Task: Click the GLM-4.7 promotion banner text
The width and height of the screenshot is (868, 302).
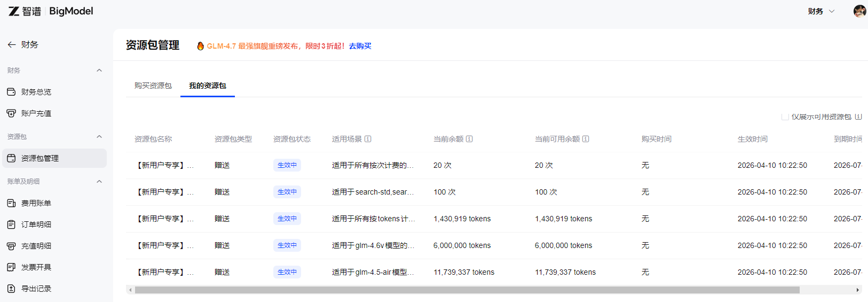Action: (276, 46)
